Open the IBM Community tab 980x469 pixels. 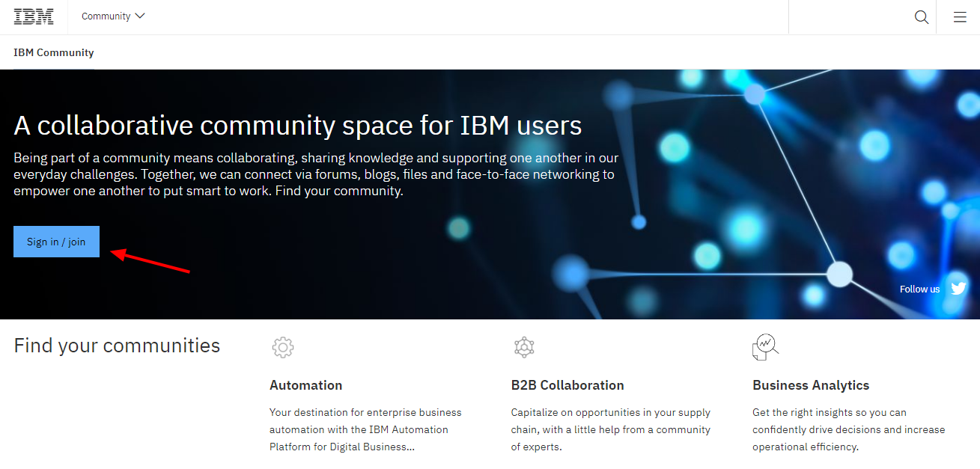tap(54, 52)
